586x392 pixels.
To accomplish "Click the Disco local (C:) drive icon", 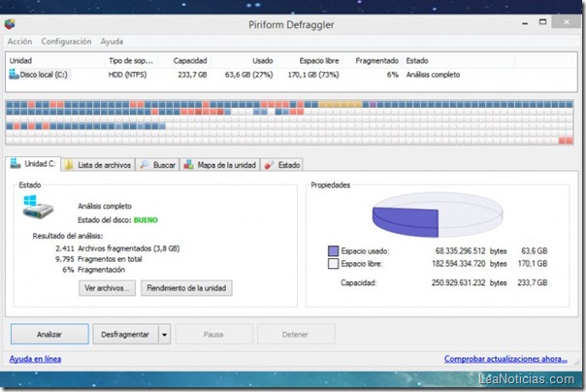I will [x=14, y=74].
